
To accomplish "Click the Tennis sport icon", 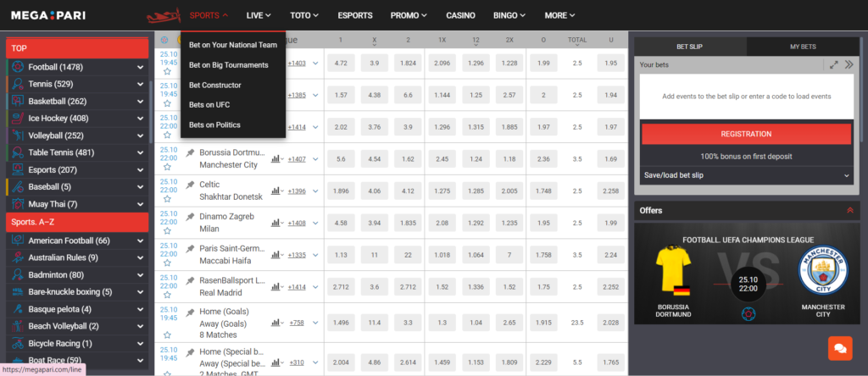I will tap(18, 85).
